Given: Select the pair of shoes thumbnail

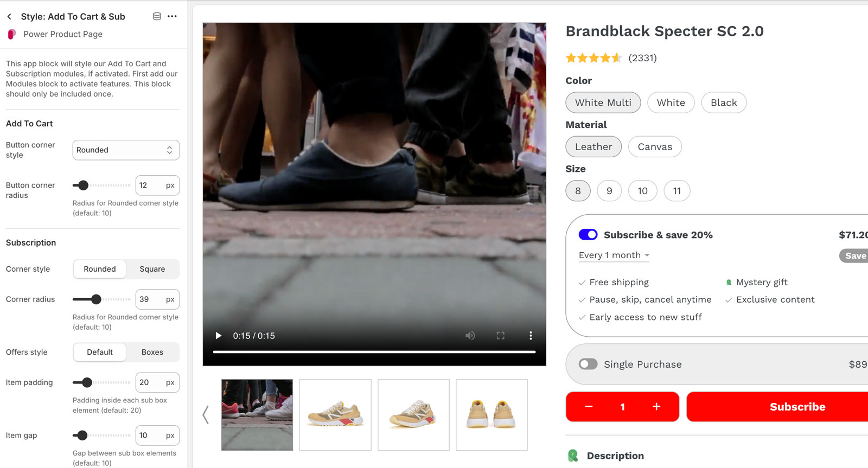Looking at the screenshot, I should (492, 415).
